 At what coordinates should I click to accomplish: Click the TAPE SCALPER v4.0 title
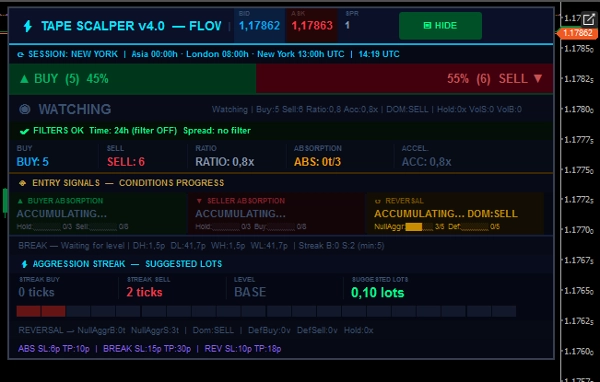pyautogui.click(x=103, y=26)
